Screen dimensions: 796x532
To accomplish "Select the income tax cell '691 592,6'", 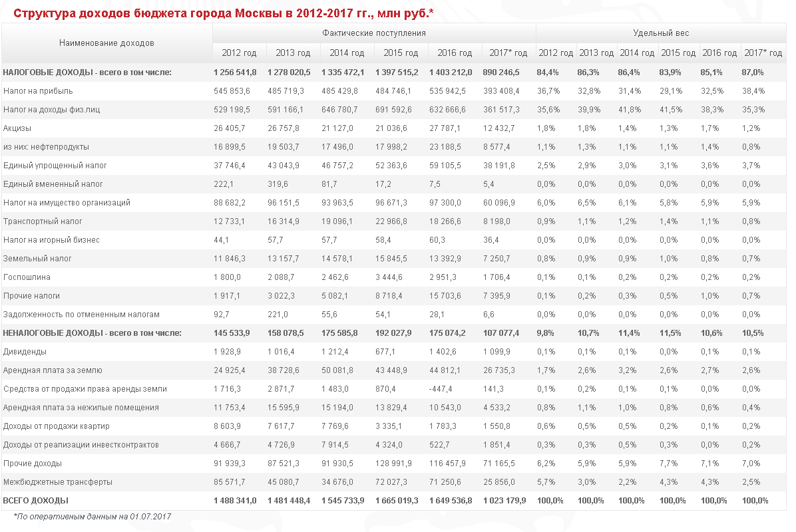I will point(393,110).
